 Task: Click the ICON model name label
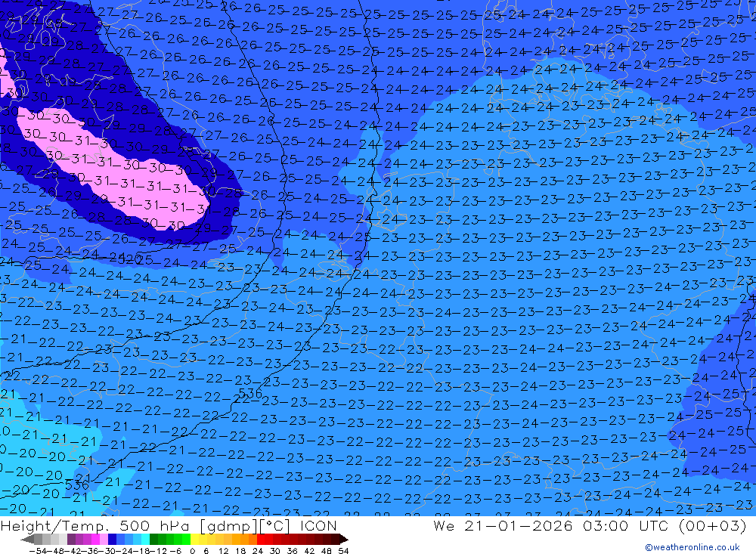click(x=318, y=525)
